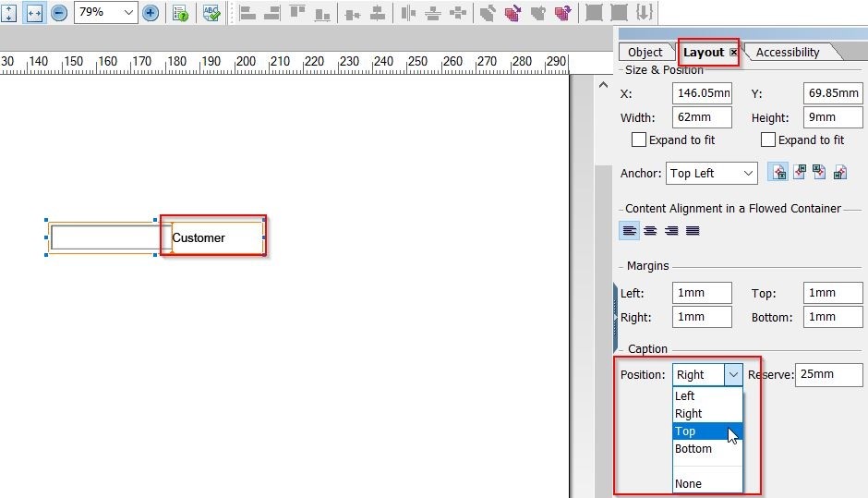
Task: Click the Bring to Front toolbar icon
Action: point(488,13)
